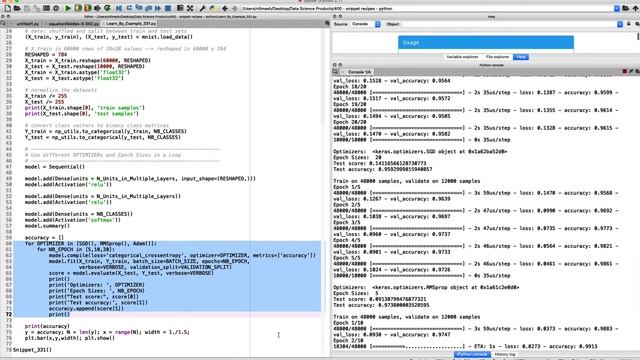Click the Usage header in Help pane
Viewport: 640px width, 360px height.
coord(486,42)
